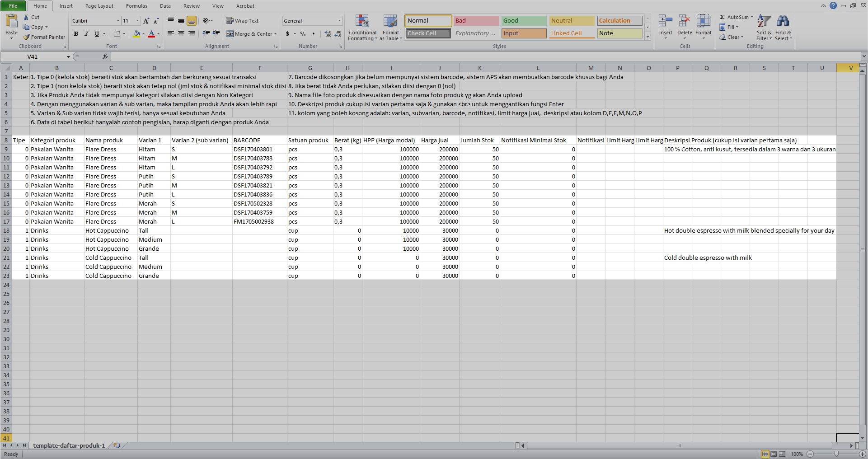868x459 pixels.
Task: Expand the General number format dropdown
Action: 339,21
